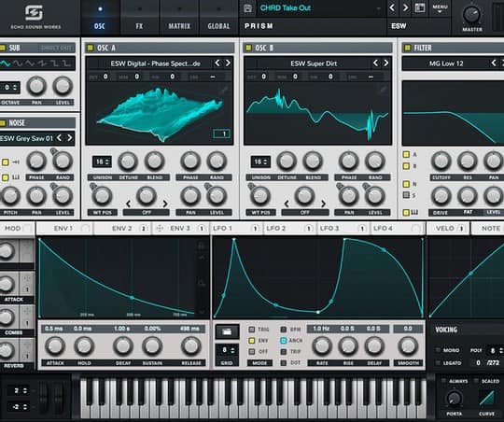The height and width of the screenshot is (422, 504).
Task: Enable LFO ENV mode
Action: tap(252, 340)
